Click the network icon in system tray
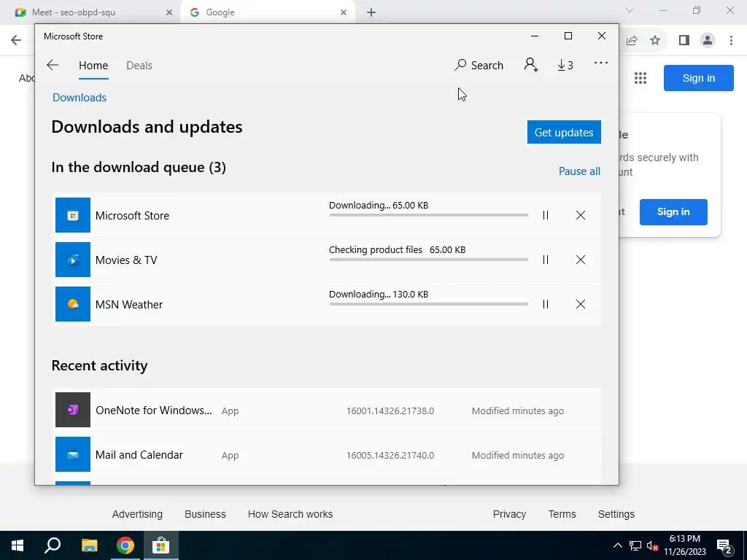The height and width of the screenshot is (560, 747). tap(635, 545)
